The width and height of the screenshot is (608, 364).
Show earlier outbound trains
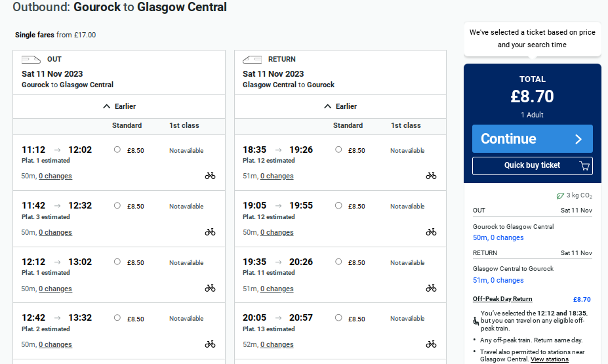point(119,106)
